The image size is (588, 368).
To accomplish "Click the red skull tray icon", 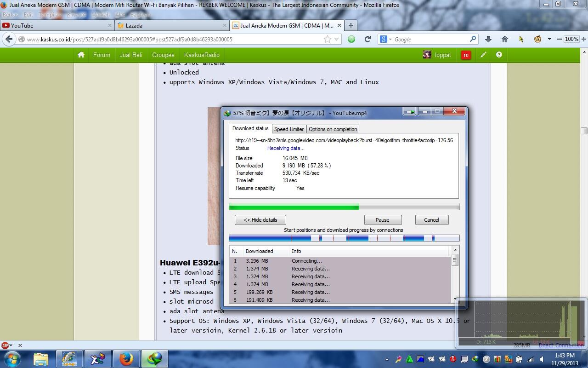I will point(453,359).
